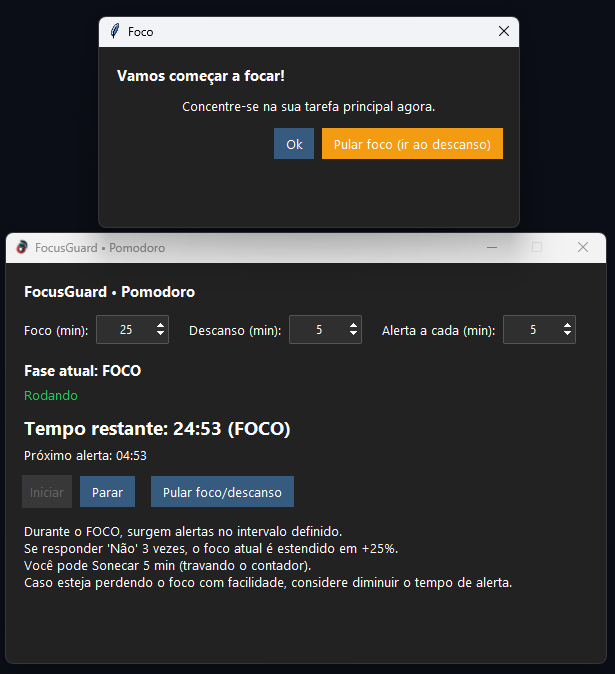Image resolution: width=615 pixels, height=674 pixels.
Task: Decrease Descanso (min) with down arrow
Action: tap(353, 334)
